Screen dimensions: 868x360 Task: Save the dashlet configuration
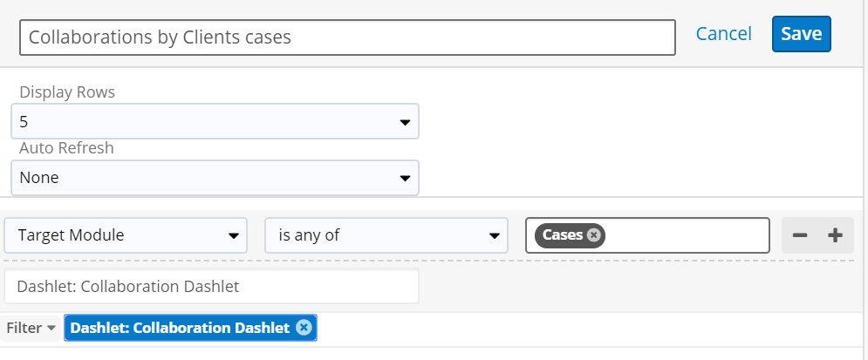[802, 34]
